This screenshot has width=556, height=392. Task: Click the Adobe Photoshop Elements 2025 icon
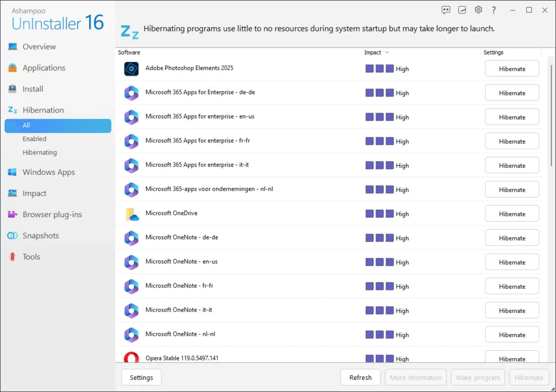pos(131,69)
